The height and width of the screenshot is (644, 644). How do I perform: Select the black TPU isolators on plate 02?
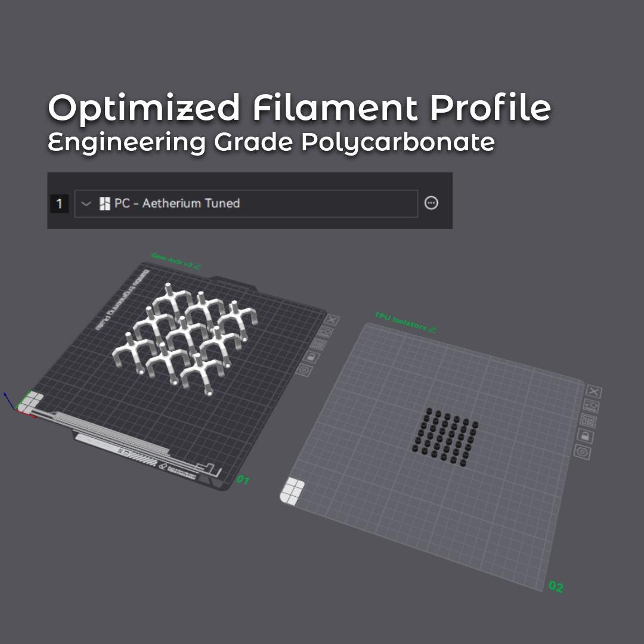tap(445, 437)
